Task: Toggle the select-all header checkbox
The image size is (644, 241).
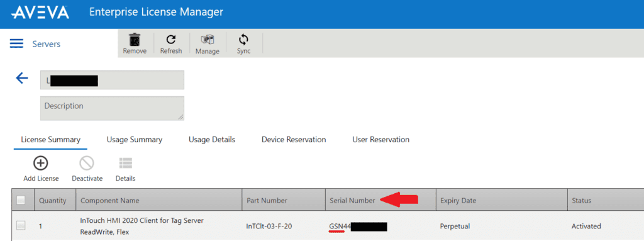Action: click(21, 200)
